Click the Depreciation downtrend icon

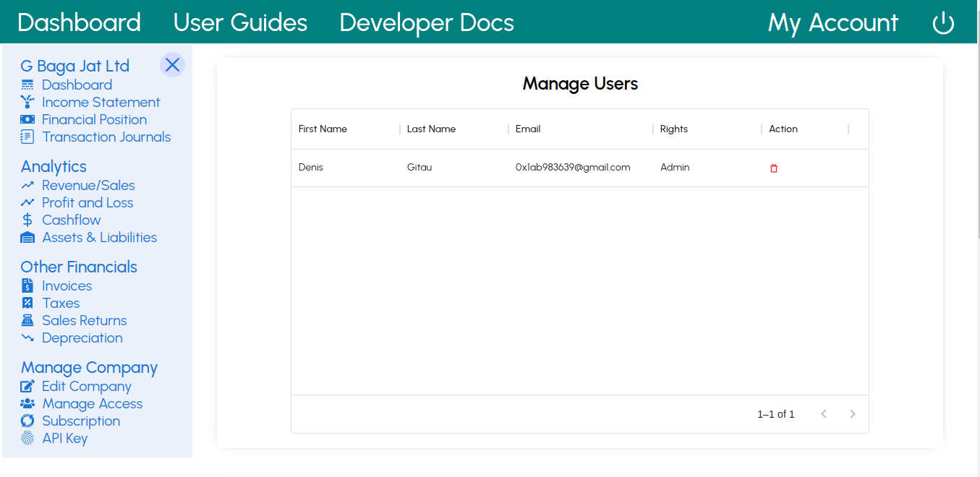click(27, 338)
